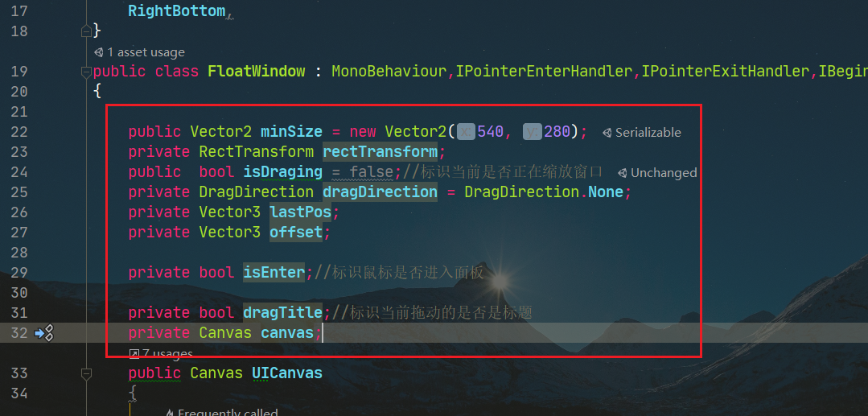Click the 'y:' parameter name hint

pos(533,132)
